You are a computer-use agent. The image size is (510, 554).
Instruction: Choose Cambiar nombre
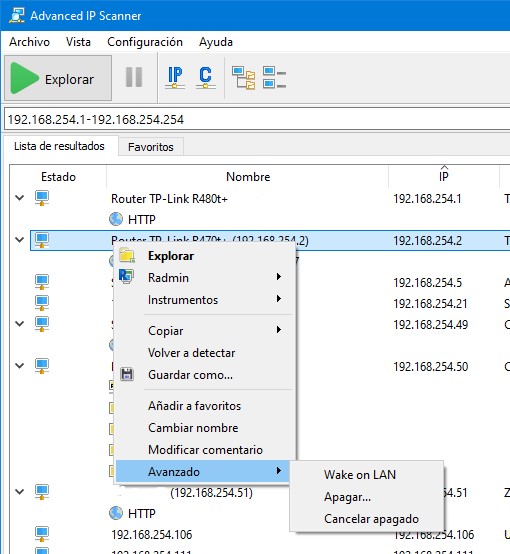205,428
